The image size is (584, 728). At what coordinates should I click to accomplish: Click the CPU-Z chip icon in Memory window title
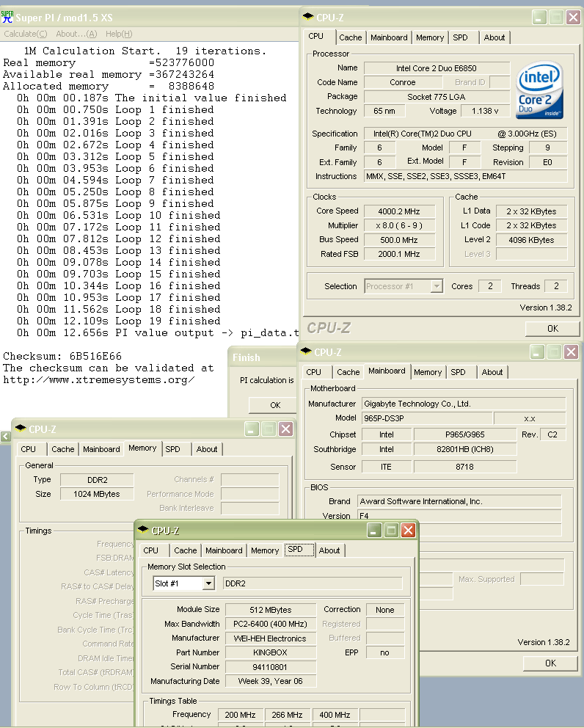pos(21,429)
